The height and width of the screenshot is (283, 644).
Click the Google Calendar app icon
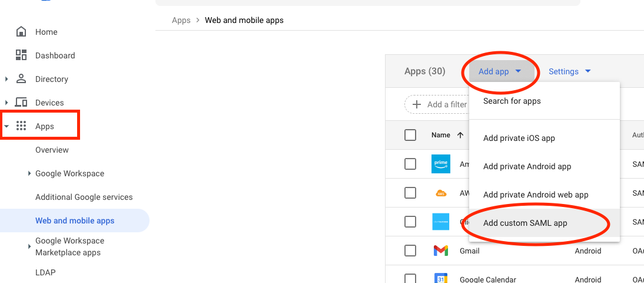coord(441,278)
